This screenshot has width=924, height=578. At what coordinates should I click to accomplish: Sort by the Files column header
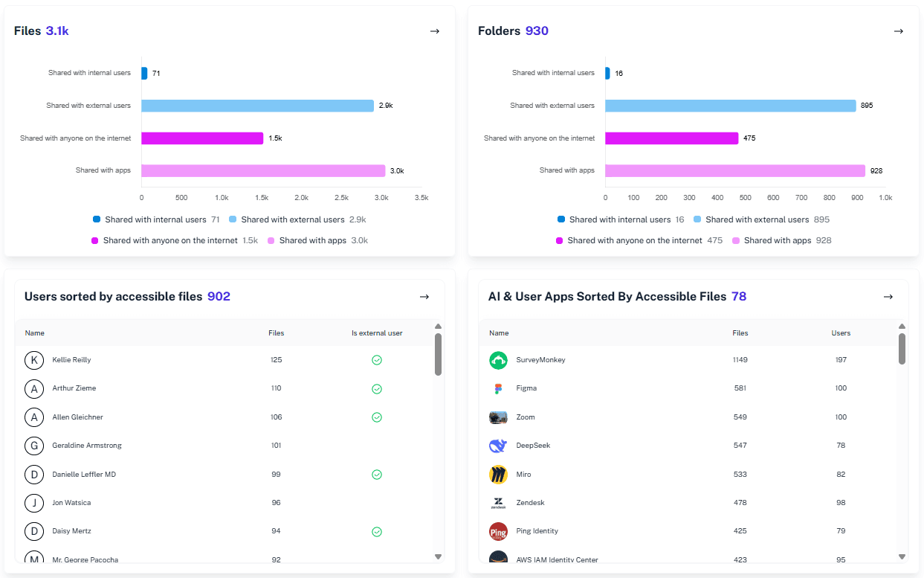click(x=276, y=333)
